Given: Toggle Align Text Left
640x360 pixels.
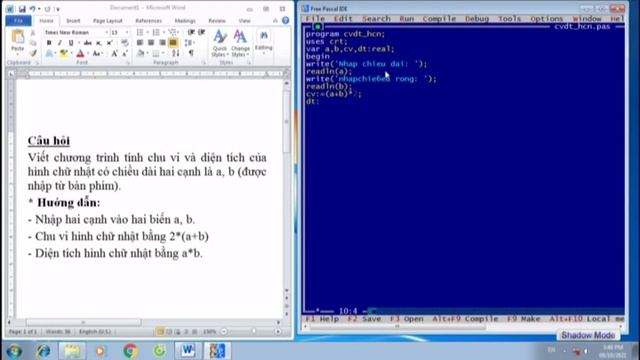Looking at the screenshot, I should coord(140,42).
